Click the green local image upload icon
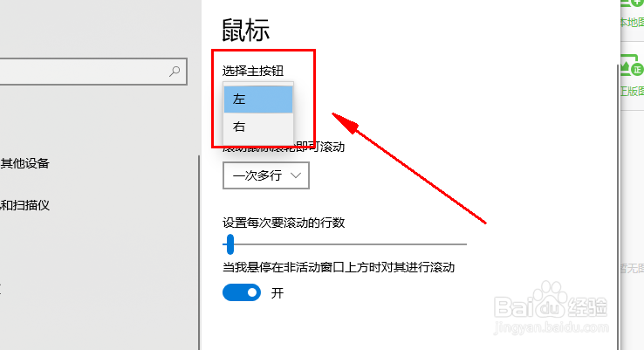644x350 pixels. [633, 3]
